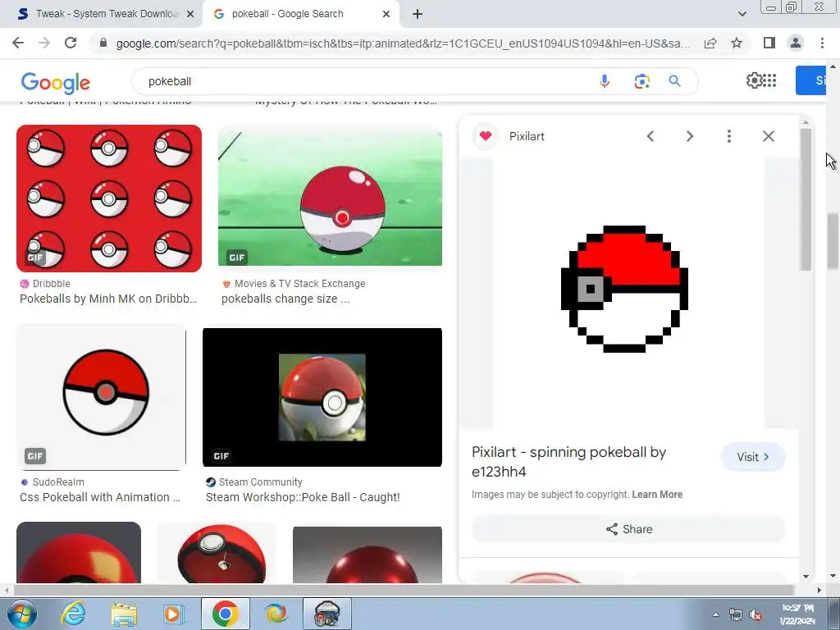The height and width of the screenshot is (630, 840).
Task: Click the share page icon in address bar
Action: point(710,43)
